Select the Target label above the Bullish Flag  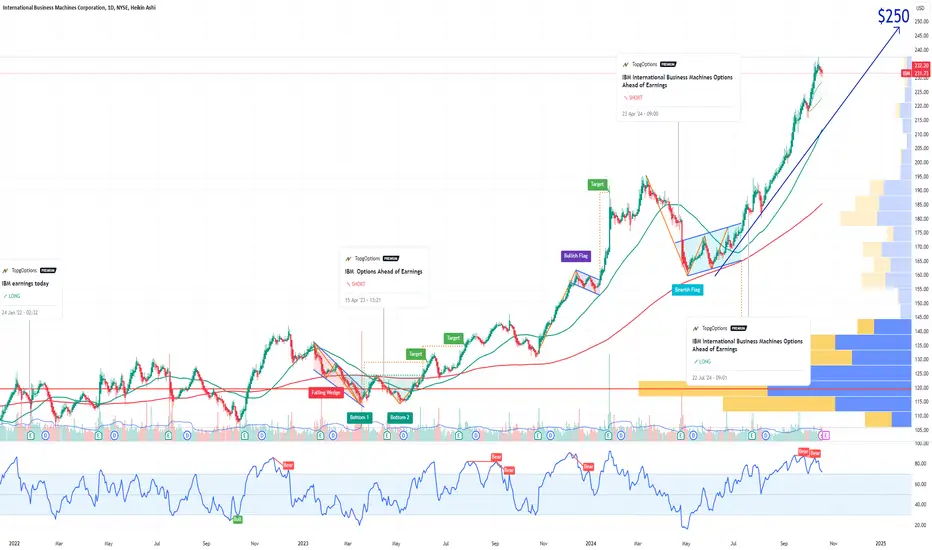coord(597,184)
